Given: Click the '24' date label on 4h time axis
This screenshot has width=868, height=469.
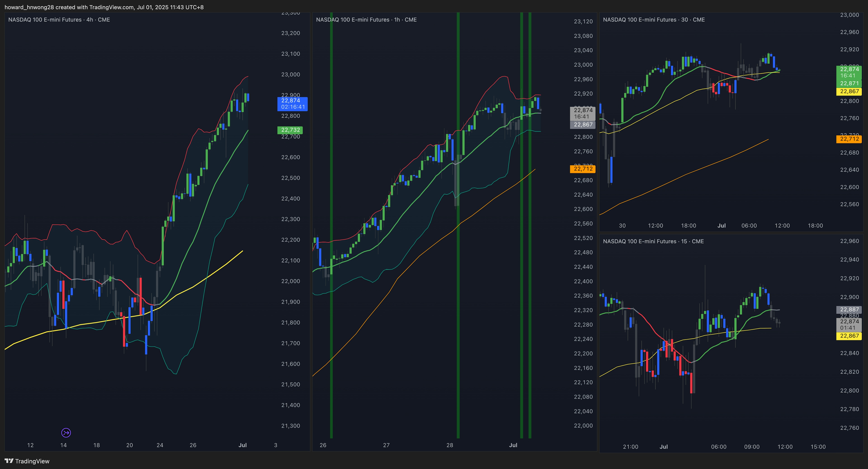Looking at the screenshot, I should point(160,445).
